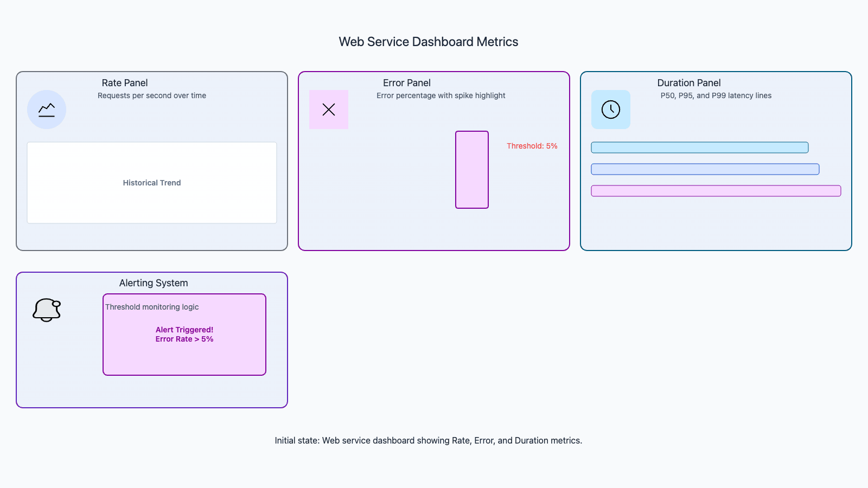Select the middle blue latency bar
This screenshot has width=868, height=488.
705,169
